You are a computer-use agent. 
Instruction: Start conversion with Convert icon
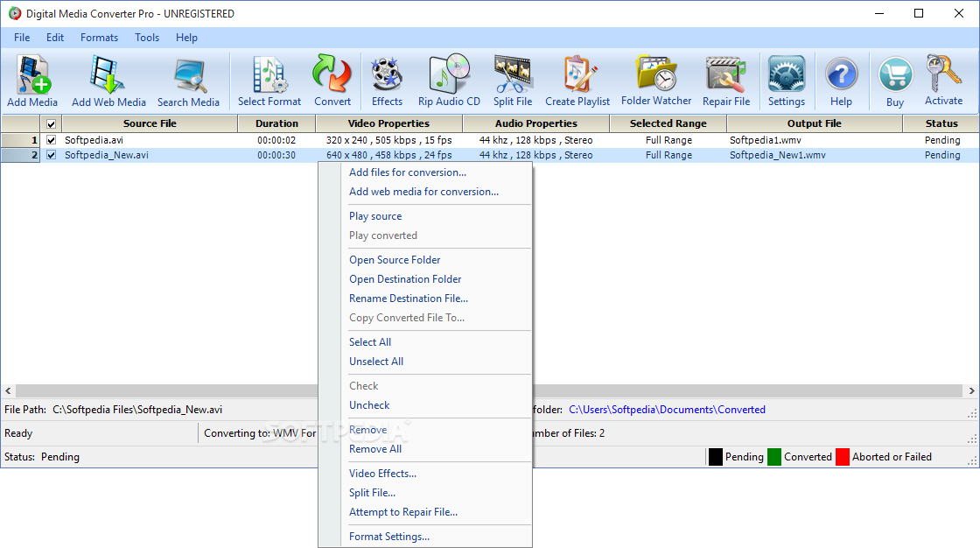(x=332, y=81)
